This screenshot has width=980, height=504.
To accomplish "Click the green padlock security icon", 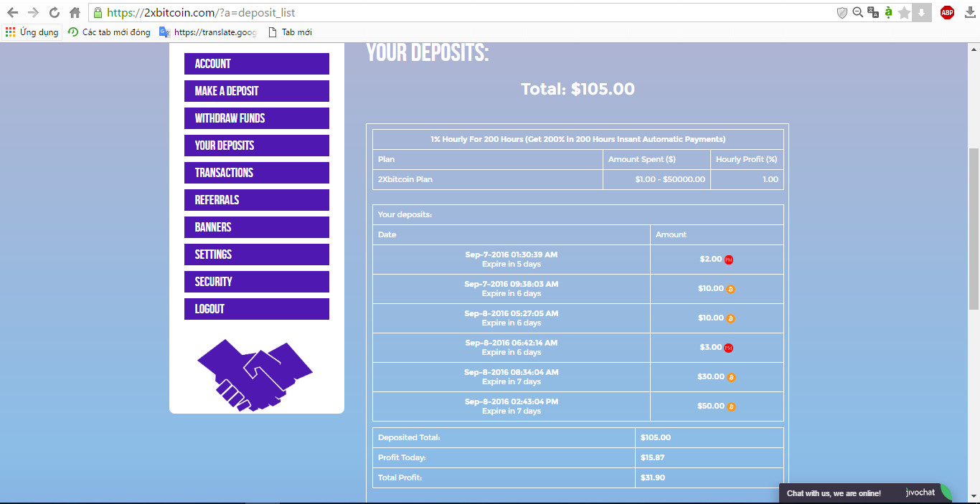I will pos(98,12).
